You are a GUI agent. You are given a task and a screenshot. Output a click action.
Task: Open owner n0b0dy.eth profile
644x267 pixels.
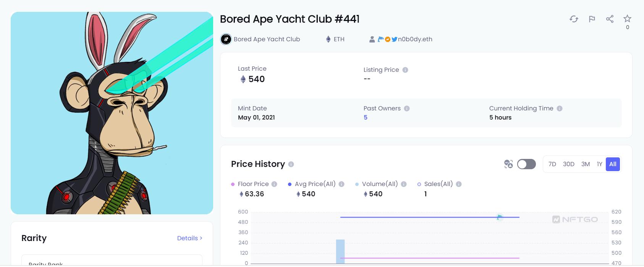[415, 39]
